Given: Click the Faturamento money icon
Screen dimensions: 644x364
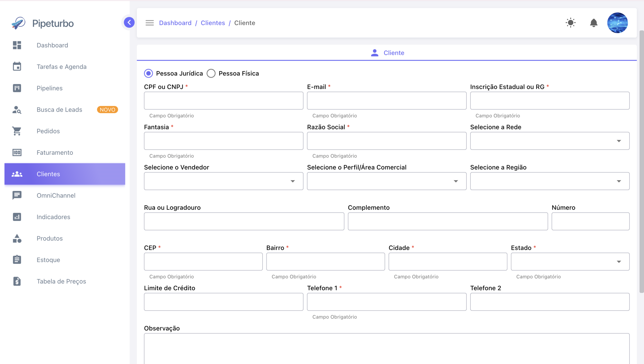Looking at the screenshot, I should (17, 152).
